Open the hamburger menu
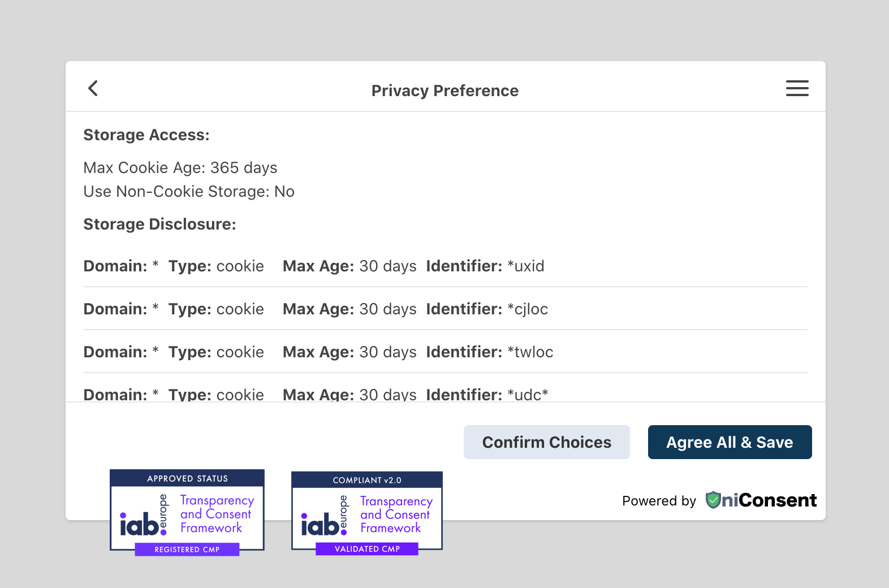 (x=797, y=88)
